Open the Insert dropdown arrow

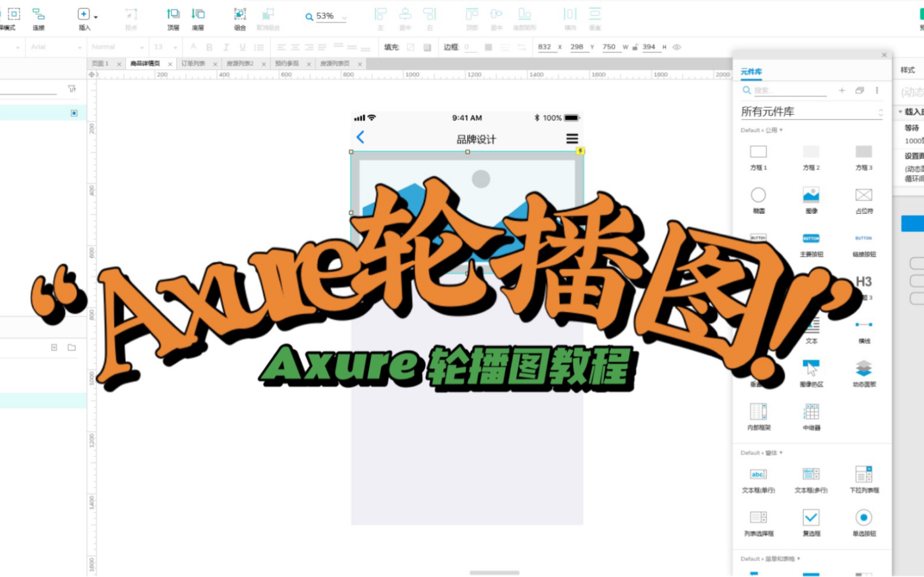(96, 17)
